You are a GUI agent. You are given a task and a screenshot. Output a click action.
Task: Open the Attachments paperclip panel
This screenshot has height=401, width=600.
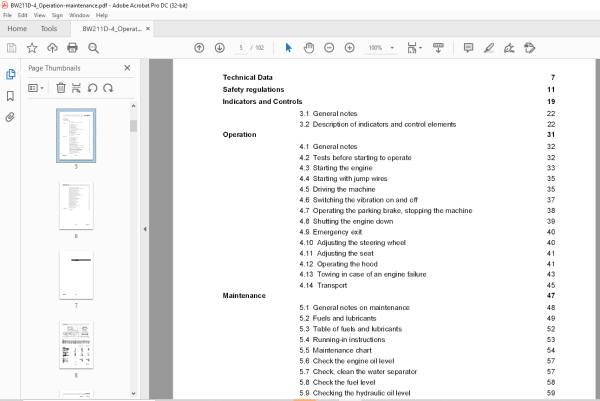click(10, 117)
